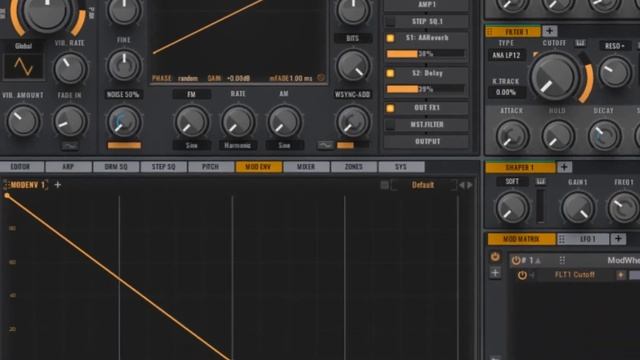Click the mFADE power icon in oscillator display

tap(321, 78)
